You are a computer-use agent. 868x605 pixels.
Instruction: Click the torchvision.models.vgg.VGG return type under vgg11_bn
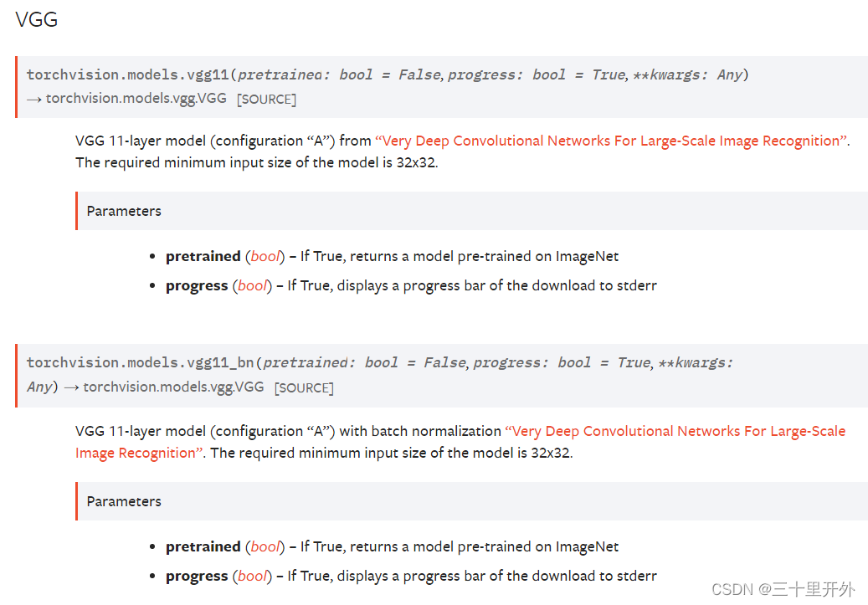pos(173,387)
